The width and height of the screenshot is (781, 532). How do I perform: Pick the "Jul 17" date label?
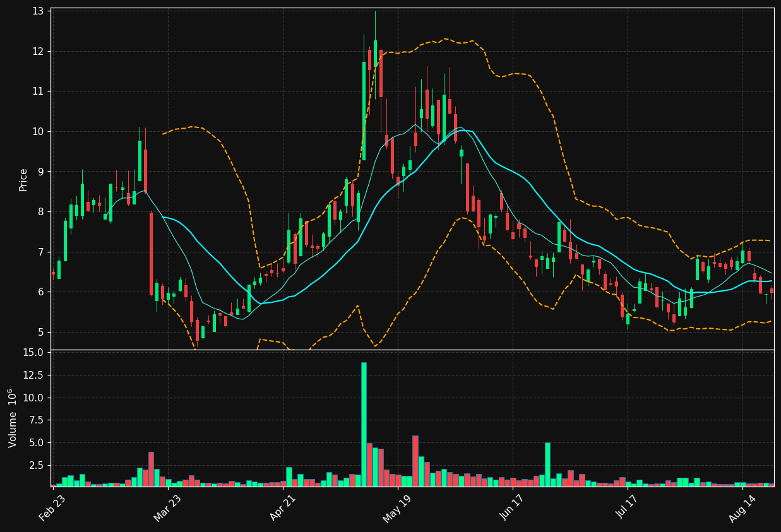pyautogui.click(x=627, y=508)
